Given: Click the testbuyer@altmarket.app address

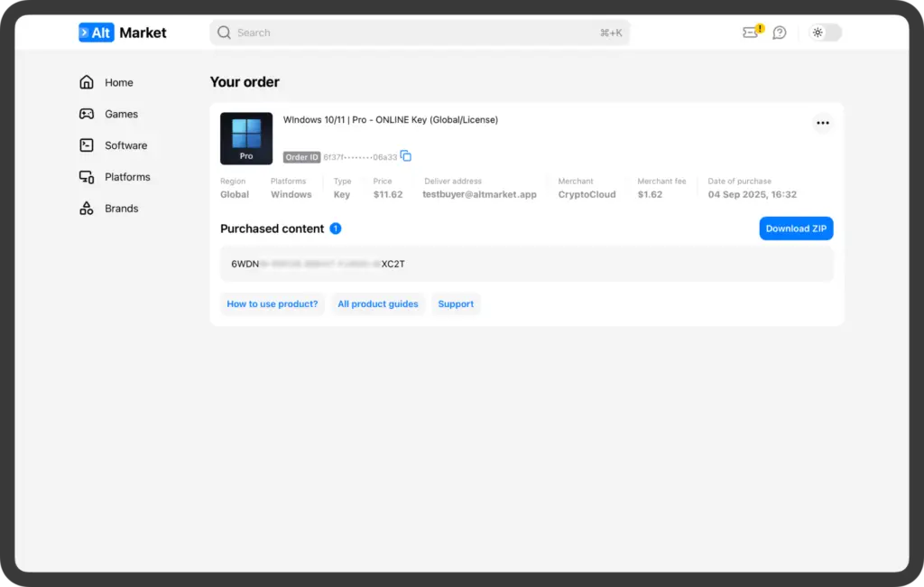Looking at the screenshot, I should (480, 194).
